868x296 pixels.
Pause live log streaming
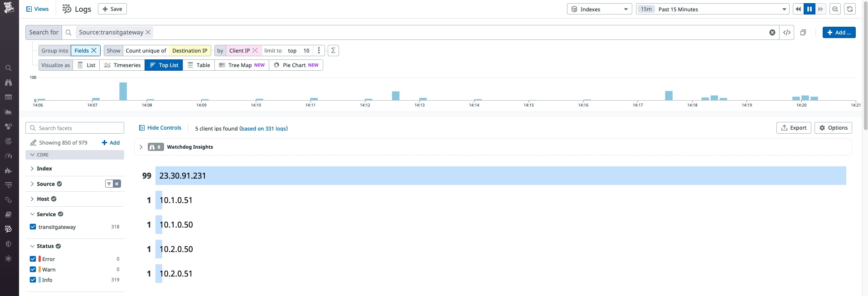click(809, 9)
